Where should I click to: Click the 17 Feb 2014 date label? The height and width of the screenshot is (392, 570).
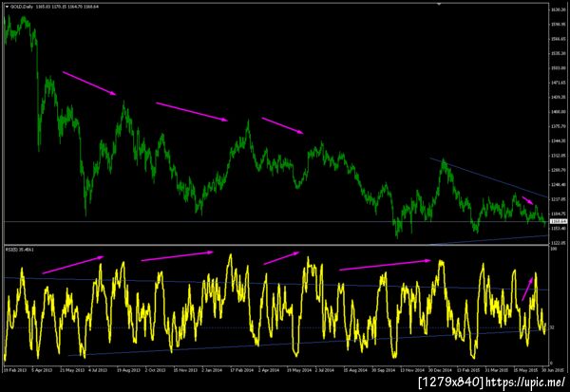241,370
